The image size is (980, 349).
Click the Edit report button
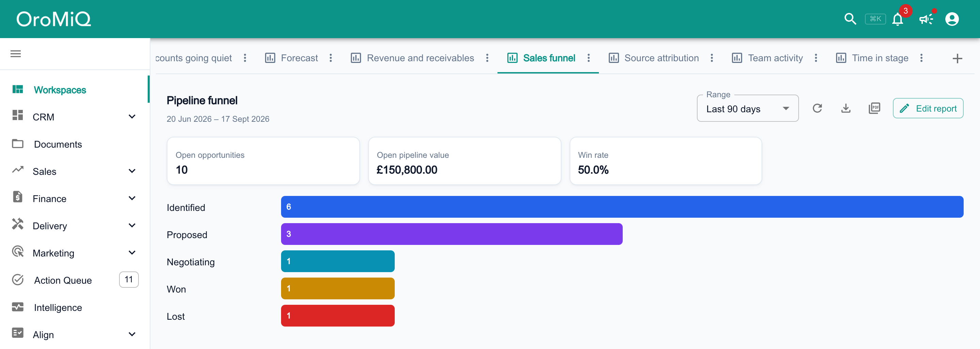click(928, 109)
